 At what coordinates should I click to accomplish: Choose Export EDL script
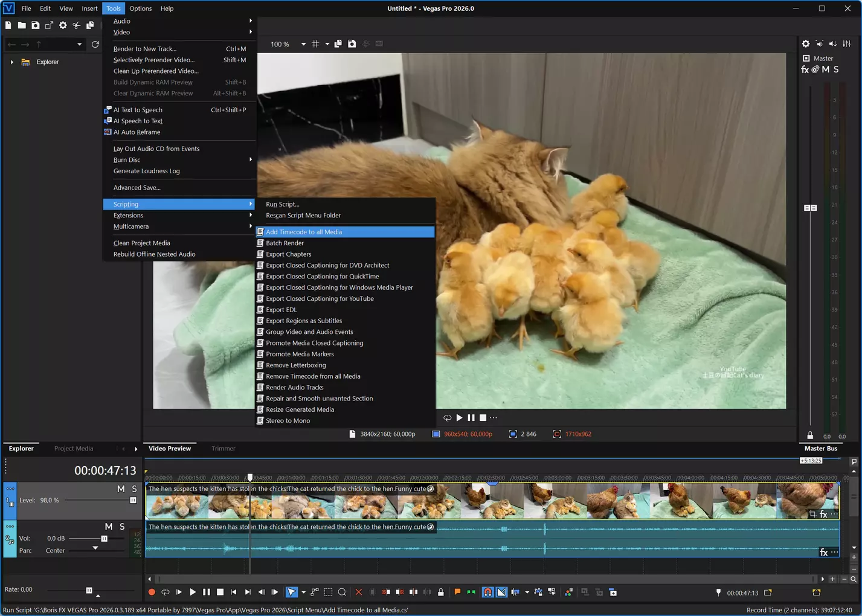[x=345, y=310]
